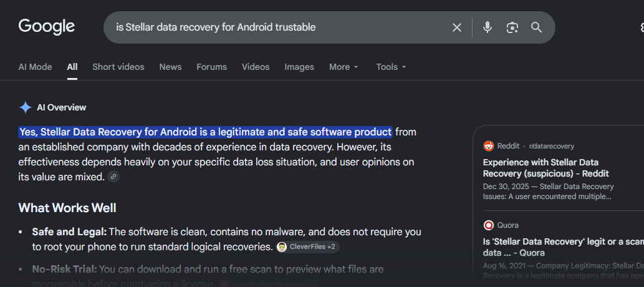Open Google Lens camera search icon
644x287 pixels.
coord(512,27)
